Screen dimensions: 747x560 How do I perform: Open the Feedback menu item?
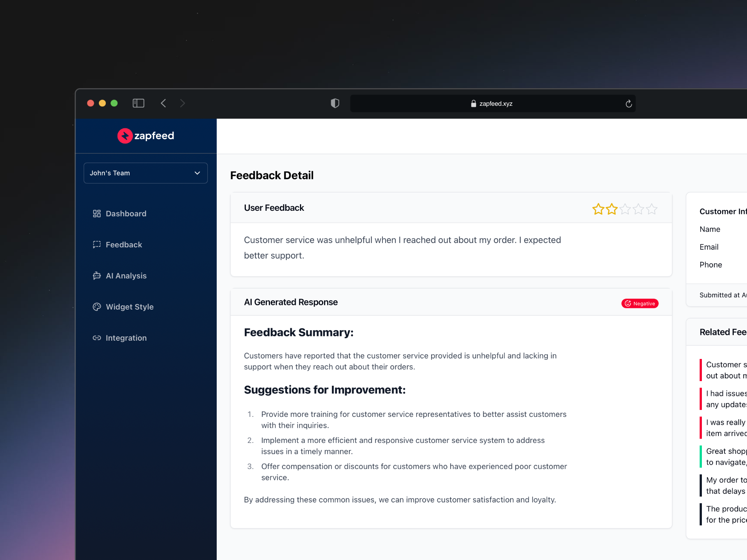point(124,245)
